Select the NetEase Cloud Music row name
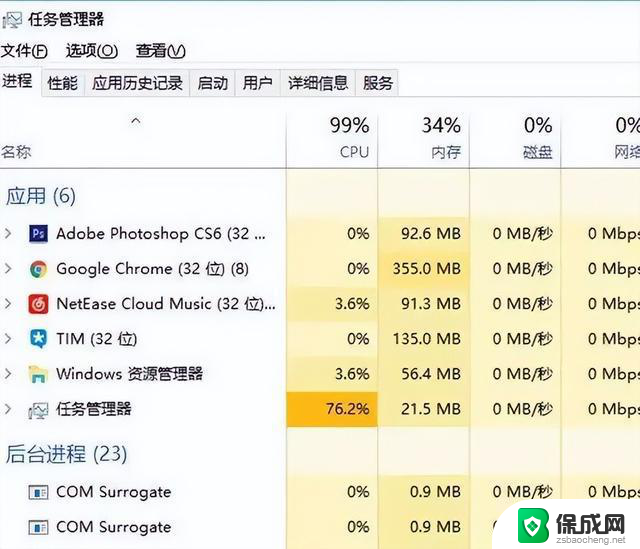 click(x=166, y=304)
